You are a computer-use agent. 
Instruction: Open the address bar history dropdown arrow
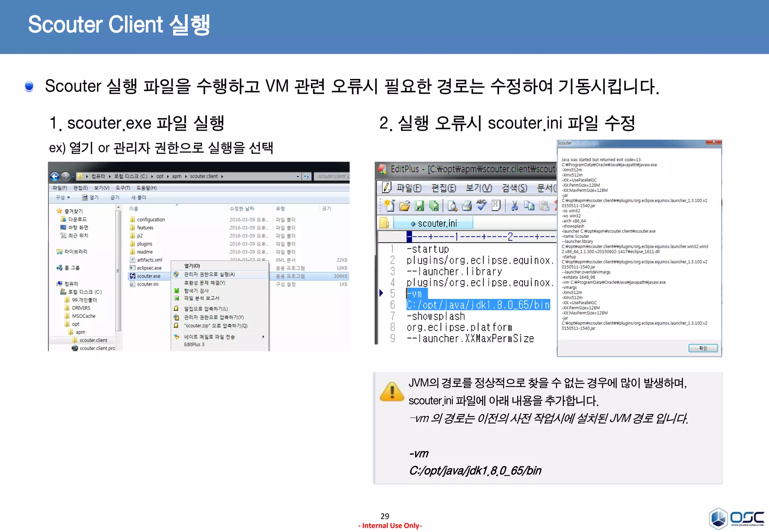tap(298, 176)
